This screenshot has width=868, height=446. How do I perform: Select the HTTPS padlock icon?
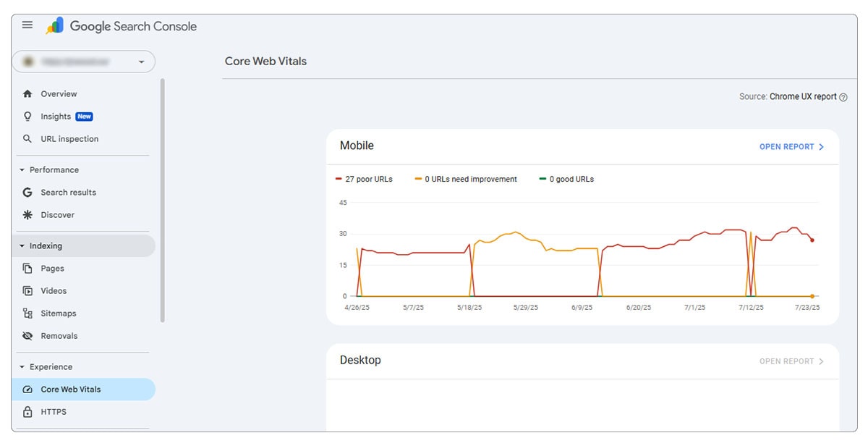(x=27, y=411)
